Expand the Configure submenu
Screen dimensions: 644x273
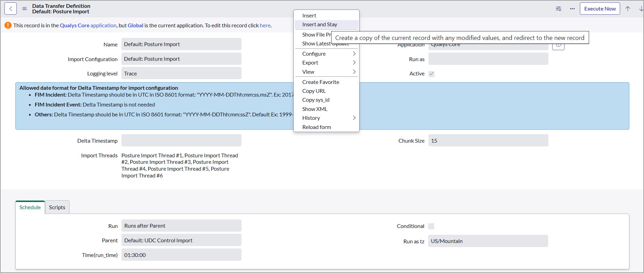[326, 54]
